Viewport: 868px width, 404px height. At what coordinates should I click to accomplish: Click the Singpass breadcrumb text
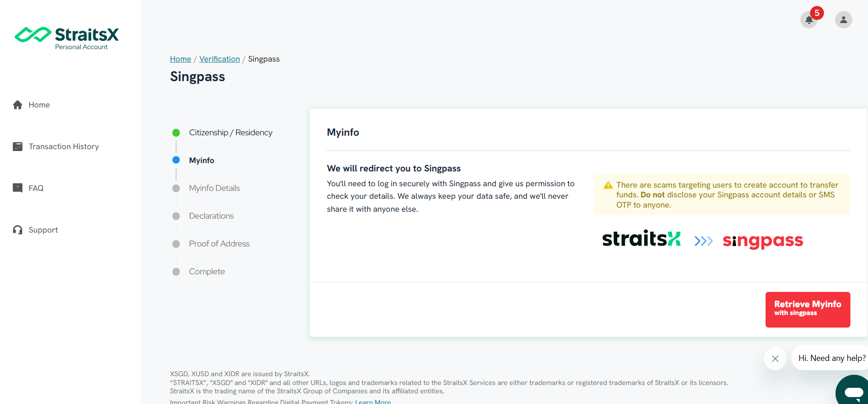(264, 59)
